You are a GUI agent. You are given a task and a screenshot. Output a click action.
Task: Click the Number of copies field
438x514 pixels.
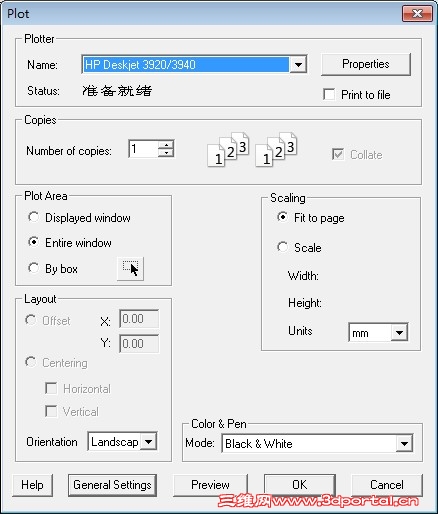click(143, 149)
